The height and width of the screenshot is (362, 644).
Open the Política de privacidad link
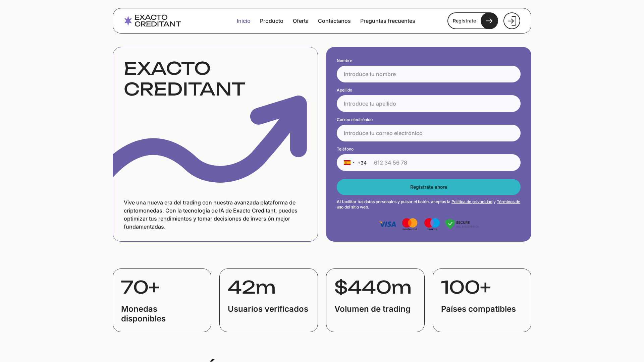coord(472,201)
